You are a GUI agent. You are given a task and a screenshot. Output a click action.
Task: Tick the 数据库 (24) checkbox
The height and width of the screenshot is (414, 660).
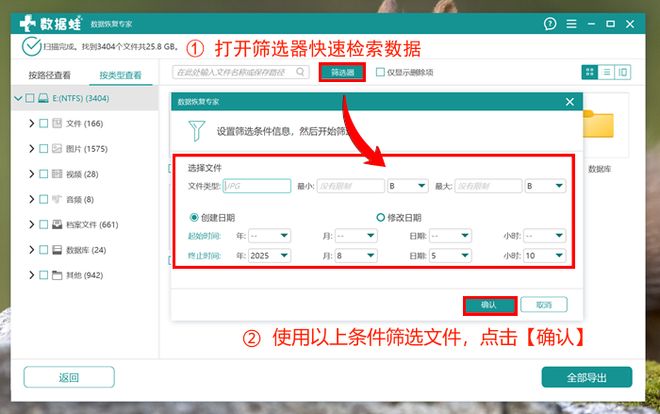pos(43,250)
